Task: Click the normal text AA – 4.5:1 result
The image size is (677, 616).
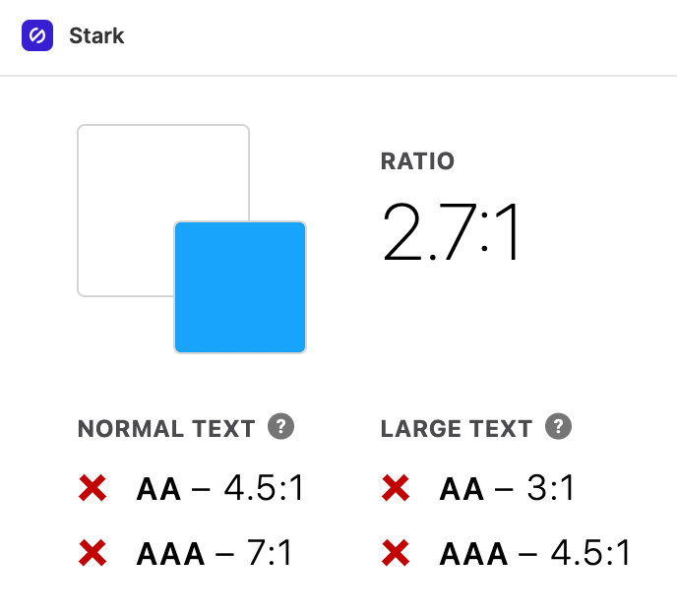Action: [x=220, y=488]
